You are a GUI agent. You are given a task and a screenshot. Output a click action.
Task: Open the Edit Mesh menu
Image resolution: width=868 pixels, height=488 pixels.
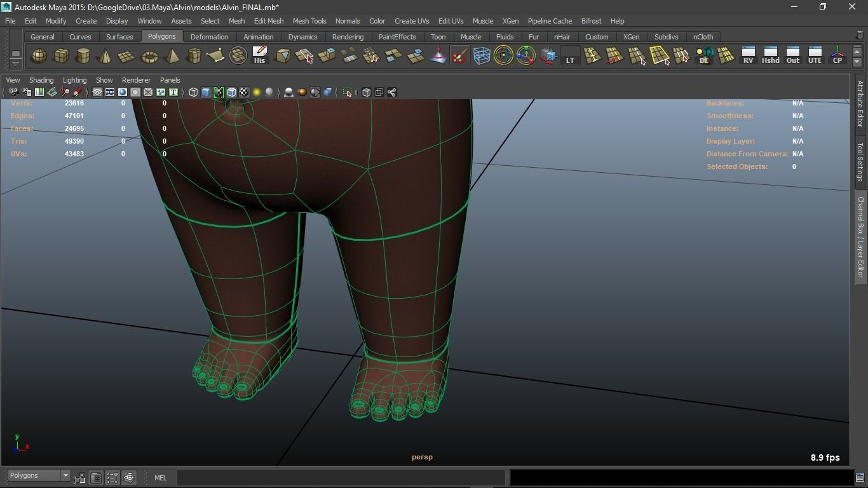click(268, 21)
